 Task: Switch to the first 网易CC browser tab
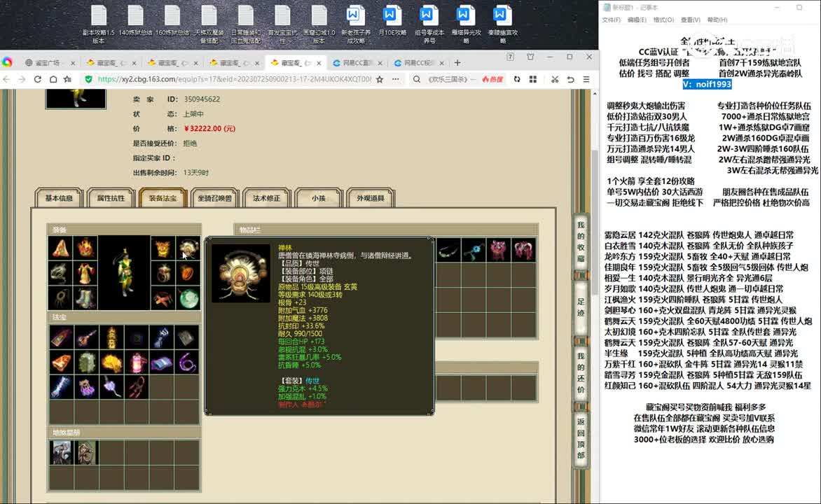pyautogui.click(x=358, y=63)
